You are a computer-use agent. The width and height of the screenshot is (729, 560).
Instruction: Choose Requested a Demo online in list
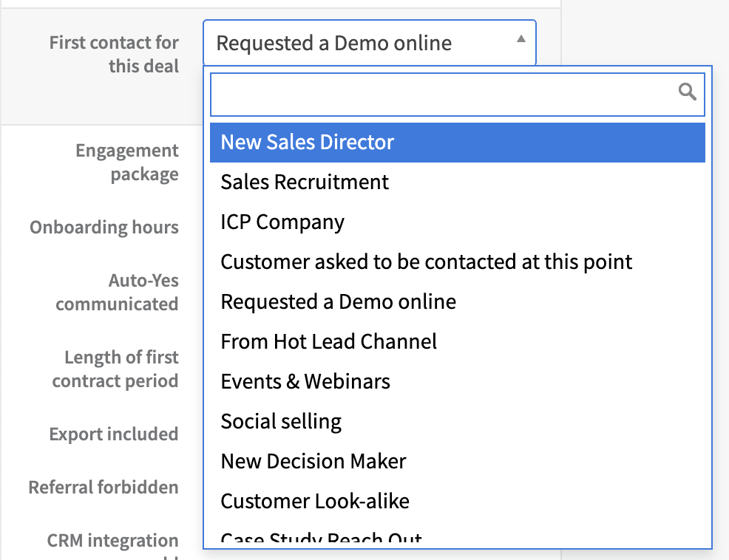[x=338, y=302]
